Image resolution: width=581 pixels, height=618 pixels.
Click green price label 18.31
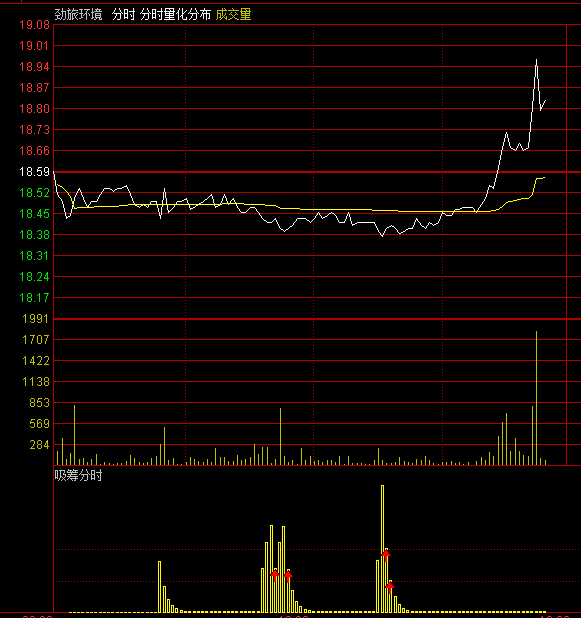(35, 256)
